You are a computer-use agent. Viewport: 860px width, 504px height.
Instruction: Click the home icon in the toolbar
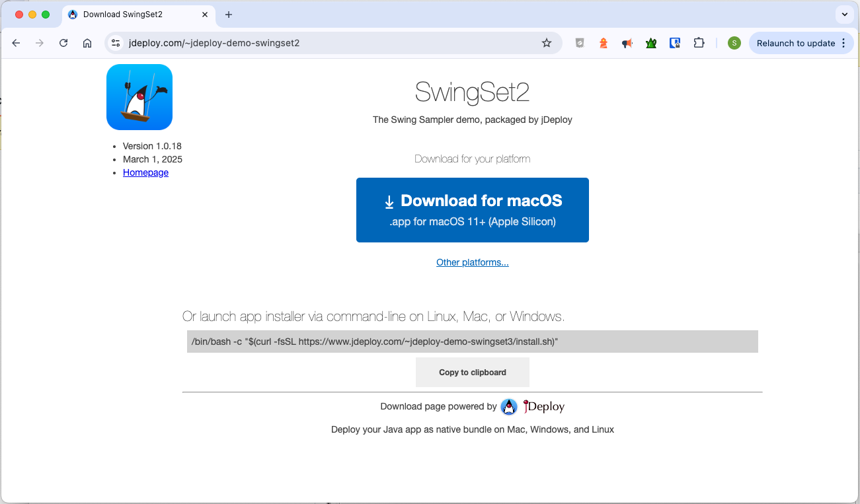[87, 43]
